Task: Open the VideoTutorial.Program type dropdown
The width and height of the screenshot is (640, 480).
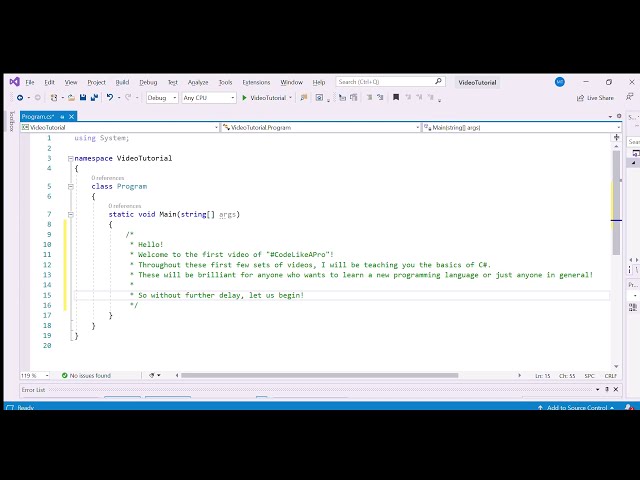Action: click(x=321, y=127)
